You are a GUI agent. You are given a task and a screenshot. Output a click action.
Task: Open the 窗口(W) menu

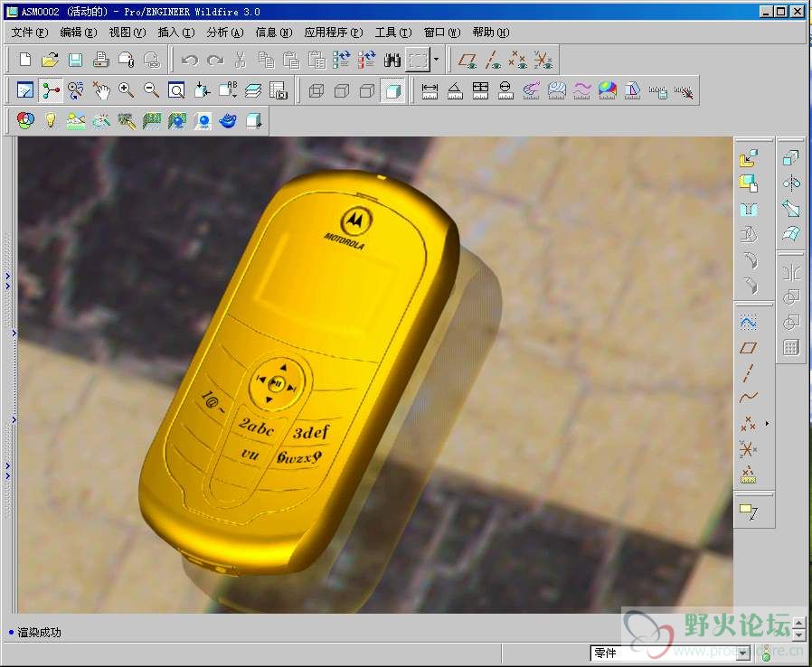pyautogui.click(x=442, y=33)
